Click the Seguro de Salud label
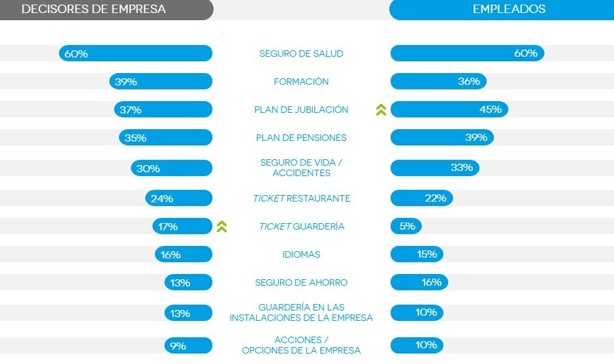This screenshot has width=614, height=364. (x=301, y=53)
